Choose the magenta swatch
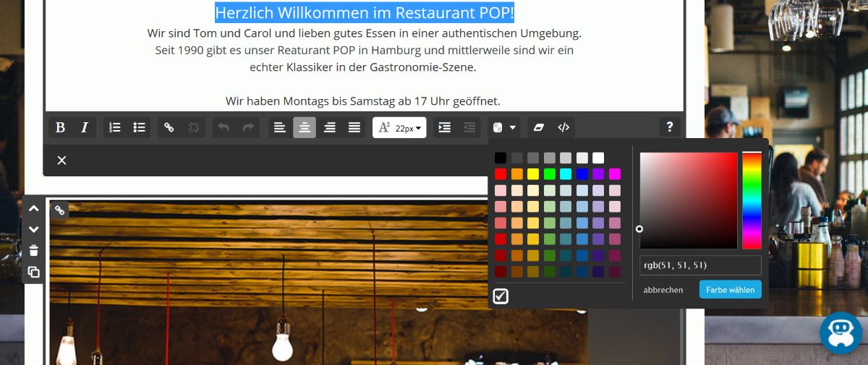868x365 pixels. click(614, 174)
